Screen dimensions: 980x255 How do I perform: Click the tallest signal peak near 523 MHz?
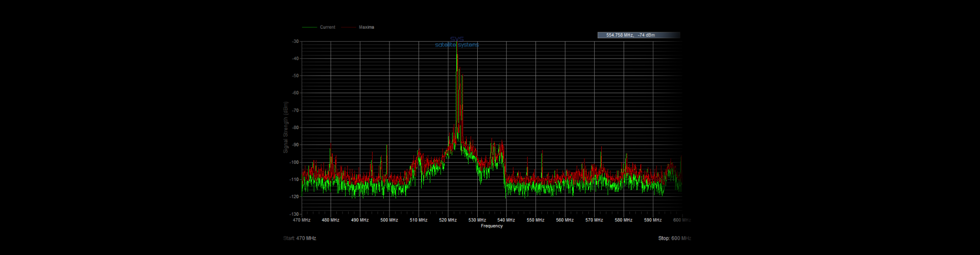[x=457, y=51]
